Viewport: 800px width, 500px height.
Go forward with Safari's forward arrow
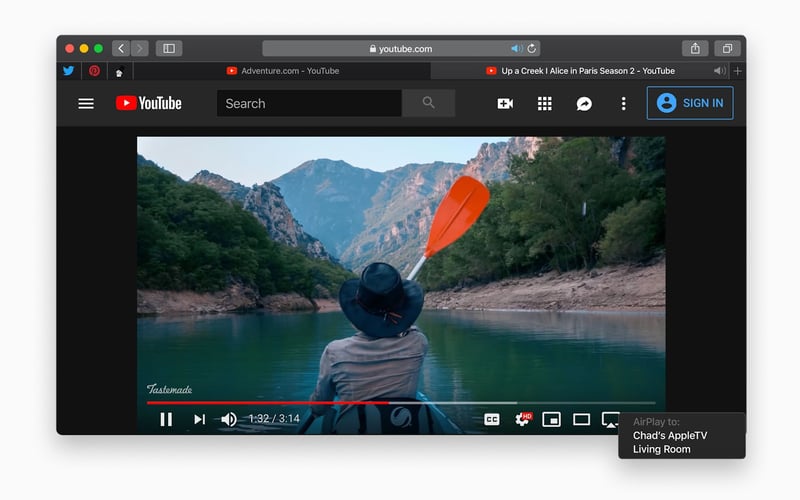139,48
